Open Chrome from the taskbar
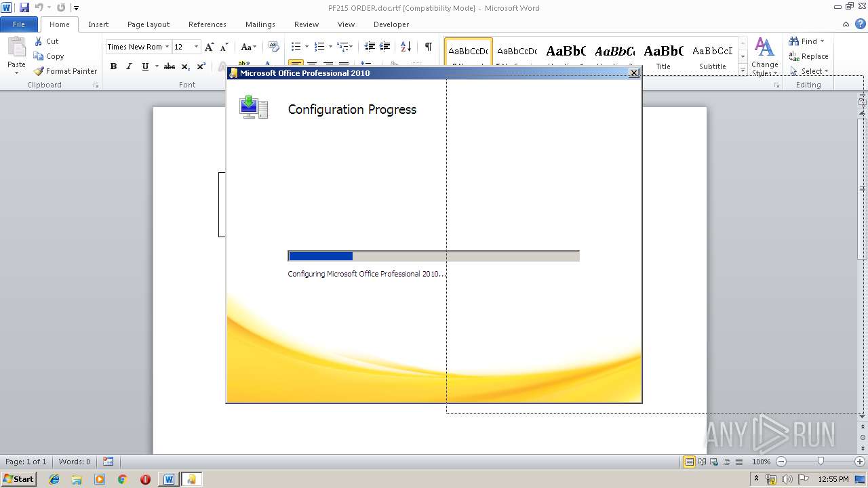Screen dimensions: 868x488 (x=123, y=479)
